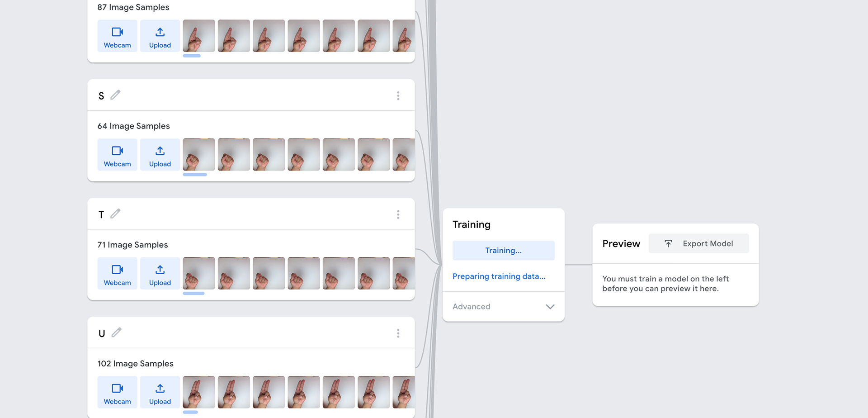Select first image thumbnail in class S
Screen dimensions: 868x418
click(199, 155)
